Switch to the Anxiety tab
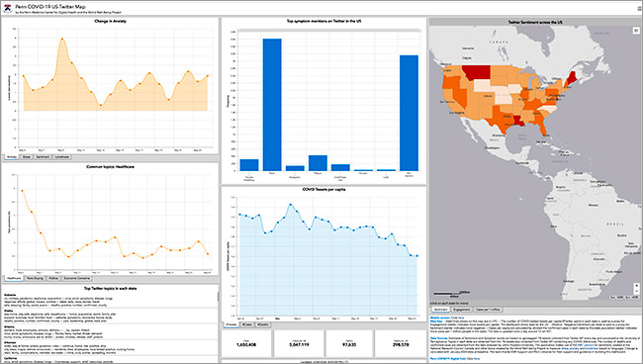This screenshot has width=643, height=364. (12, 157)
